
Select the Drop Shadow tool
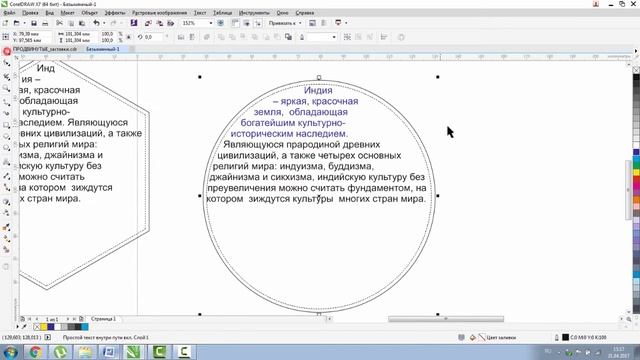click(7, 202)
